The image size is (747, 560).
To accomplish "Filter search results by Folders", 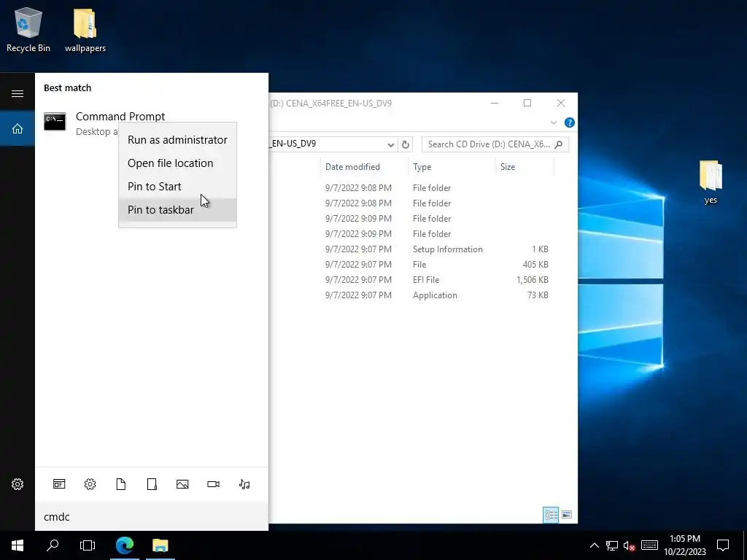I will [x=152, y=484].
